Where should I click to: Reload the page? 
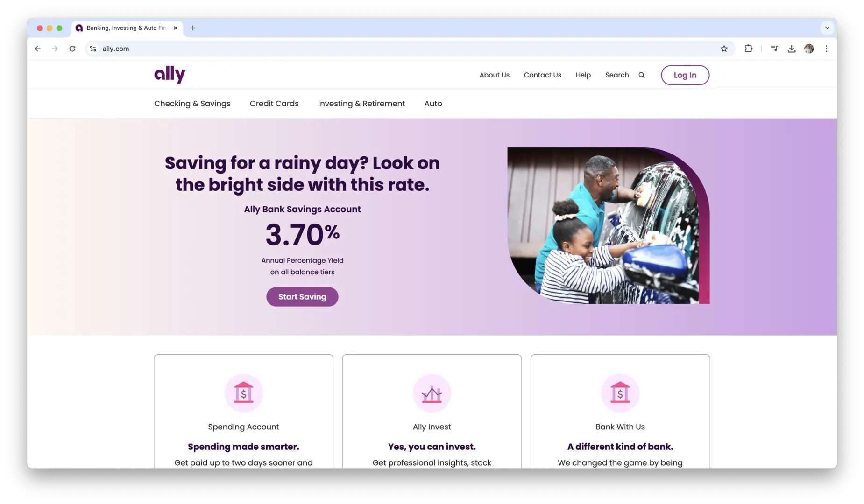(x=72, y=49)
